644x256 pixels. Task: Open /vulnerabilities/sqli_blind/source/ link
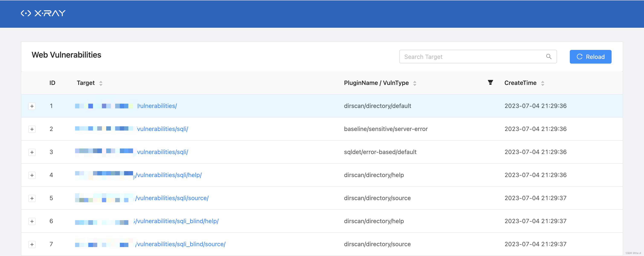tap(180, 244)
